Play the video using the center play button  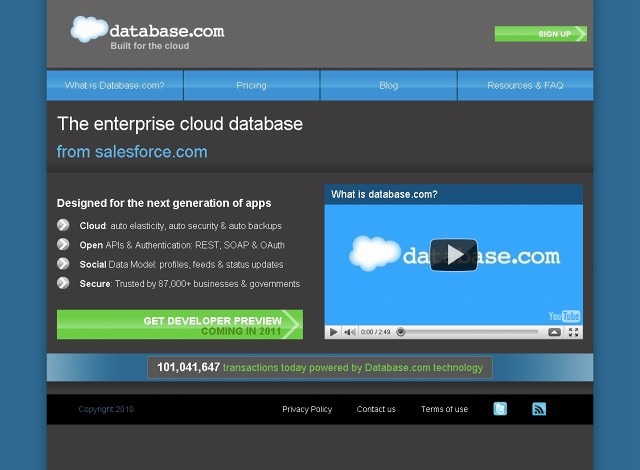(x=453, y=255)
